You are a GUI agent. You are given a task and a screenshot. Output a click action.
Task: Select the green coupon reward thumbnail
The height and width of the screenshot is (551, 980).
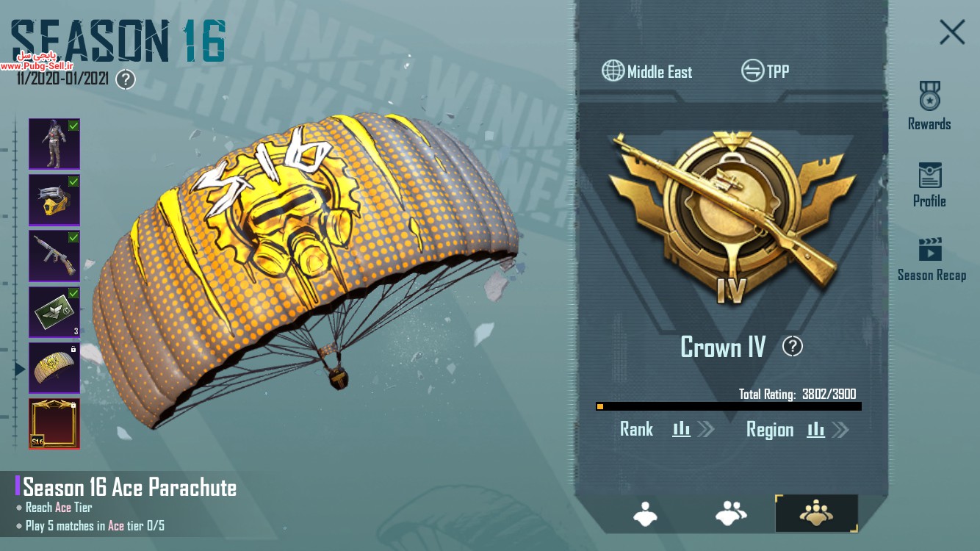click(x=54, y=311)
